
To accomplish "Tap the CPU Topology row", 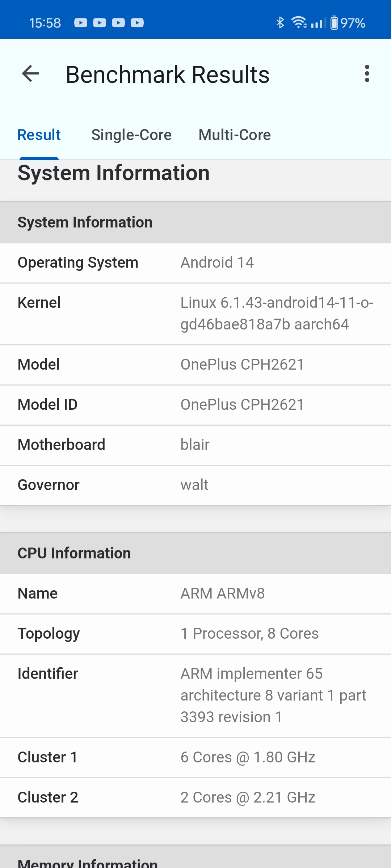I will click(195, 634).
